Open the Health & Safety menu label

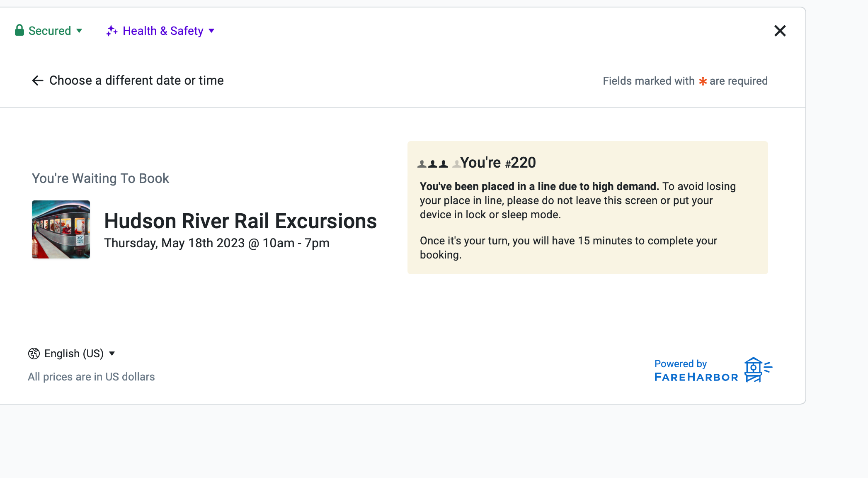(x=163, y=31)
